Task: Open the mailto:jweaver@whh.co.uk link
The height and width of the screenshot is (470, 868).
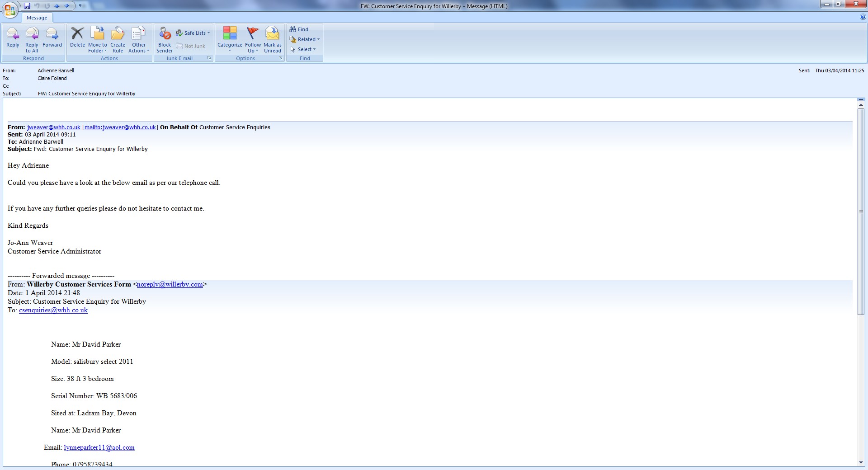Action: tap(120, 127)
